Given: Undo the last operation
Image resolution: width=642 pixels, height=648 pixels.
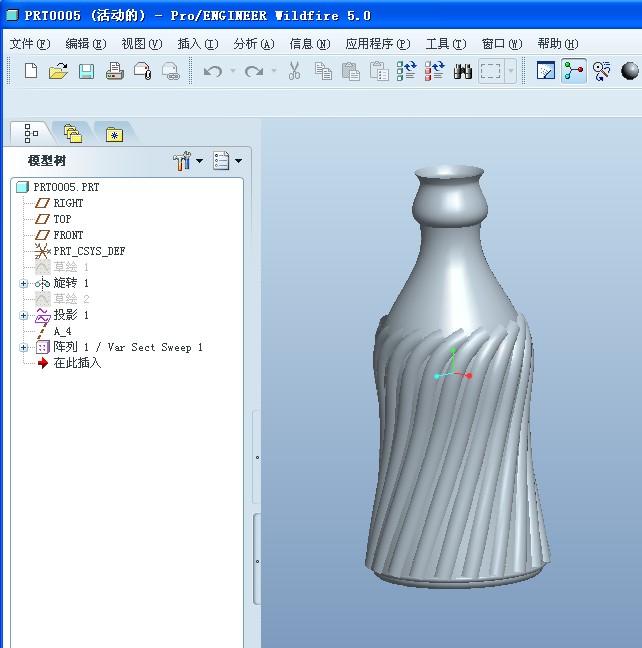Looking at the screenshot, I should coord(213,71).
